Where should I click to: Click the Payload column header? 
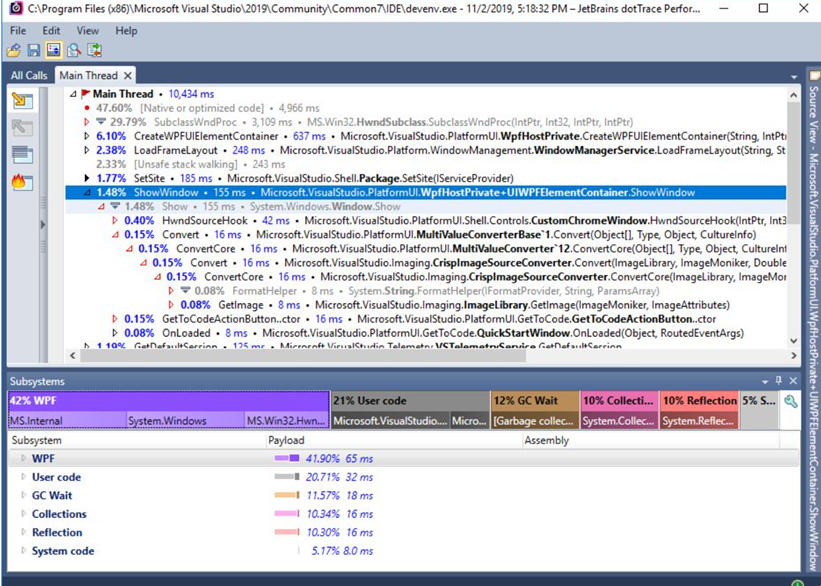[x=394, y=440]
